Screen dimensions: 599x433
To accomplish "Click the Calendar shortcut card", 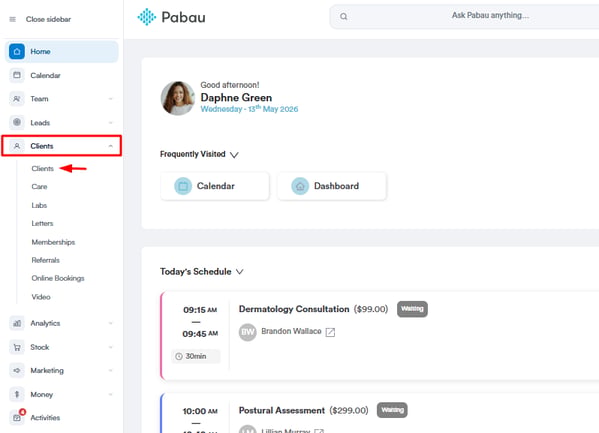I will click(215, 186).
